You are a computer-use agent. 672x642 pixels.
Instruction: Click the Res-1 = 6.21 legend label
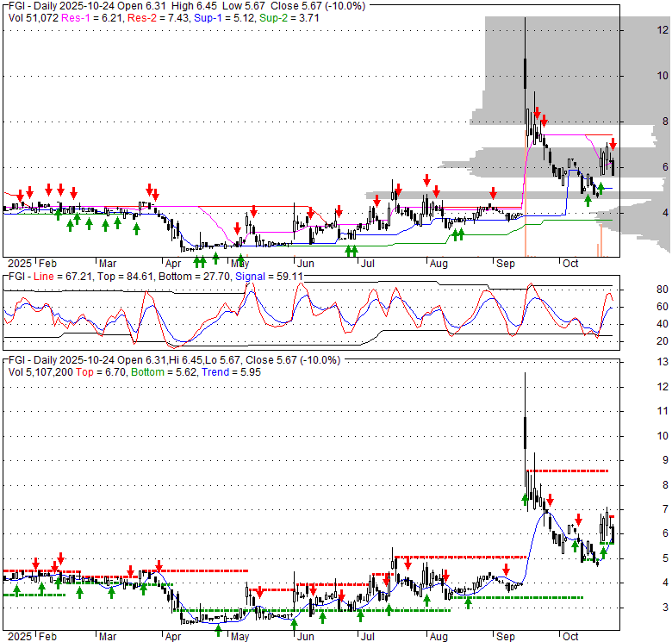click(x=93, y=18)
